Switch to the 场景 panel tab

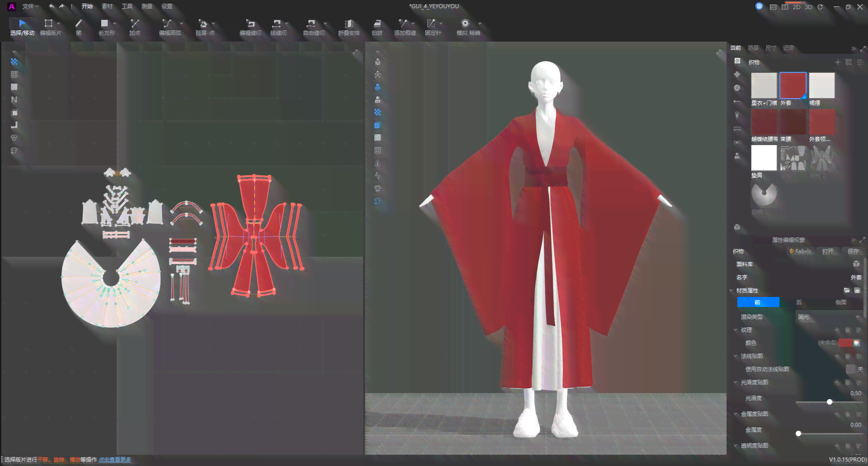click(x=753, y=48)
